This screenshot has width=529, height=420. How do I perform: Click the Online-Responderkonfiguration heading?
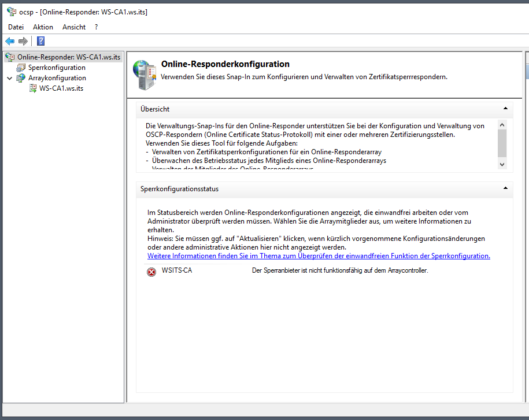tap(225, 64)
